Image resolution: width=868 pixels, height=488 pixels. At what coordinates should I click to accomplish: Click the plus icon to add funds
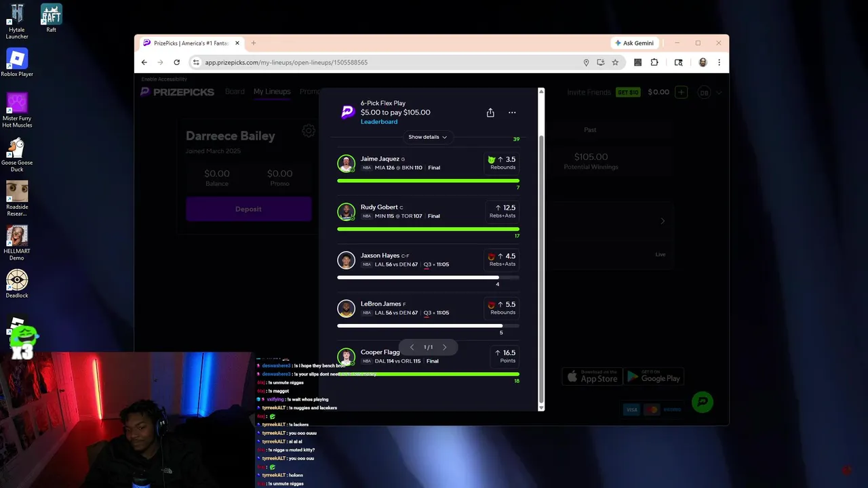point(682,92)
